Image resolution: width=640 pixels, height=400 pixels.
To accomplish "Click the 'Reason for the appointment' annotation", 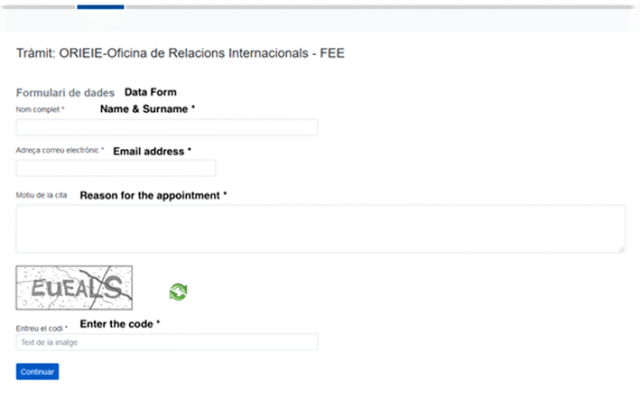I will (153, 195).
